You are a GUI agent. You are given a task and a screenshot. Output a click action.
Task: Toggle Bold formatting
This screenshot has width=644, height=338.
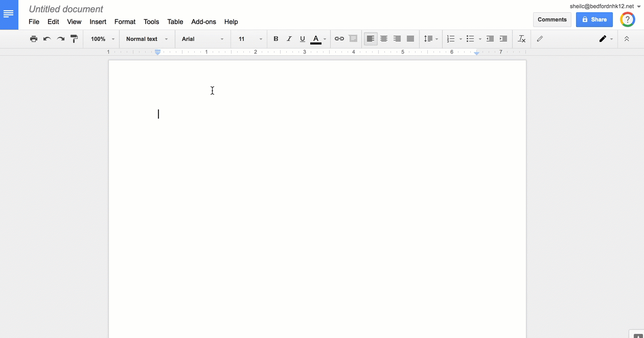276,39
